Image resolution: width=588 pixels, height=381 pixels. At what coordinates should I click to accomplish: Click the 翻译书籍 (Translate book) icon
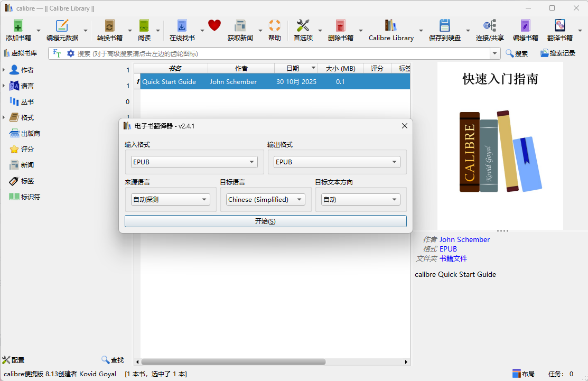click(559, 26)
